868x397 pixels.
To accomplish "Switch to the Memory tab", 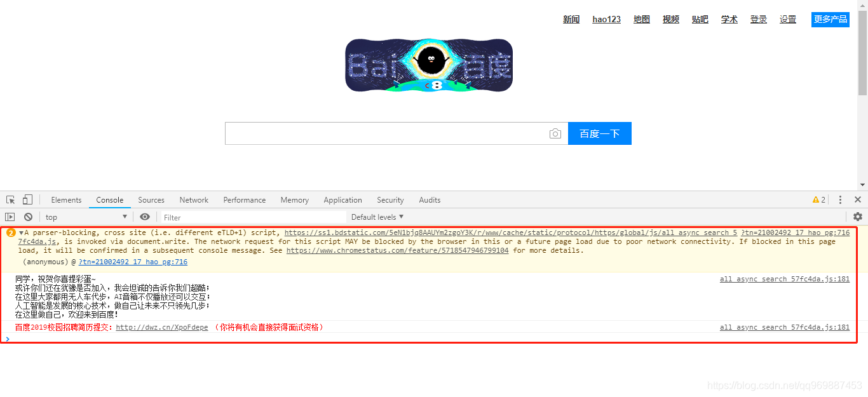I will tap(295, 199).
